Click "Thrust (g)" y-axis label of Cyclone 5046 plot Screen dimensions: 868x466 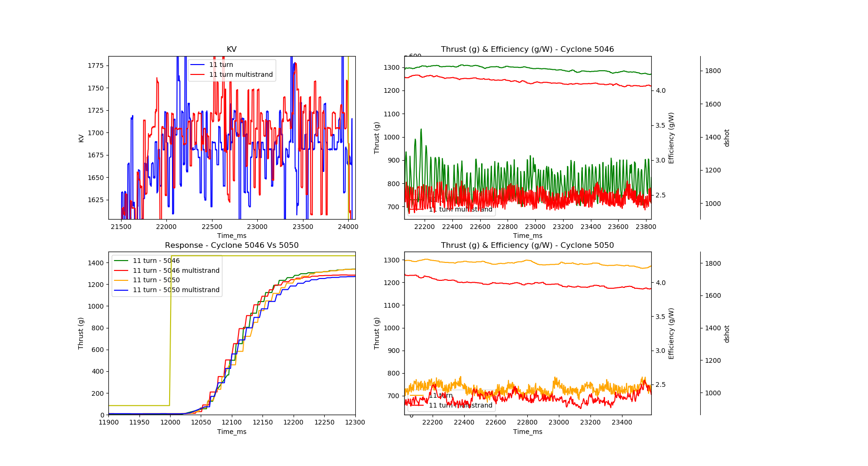377,138
